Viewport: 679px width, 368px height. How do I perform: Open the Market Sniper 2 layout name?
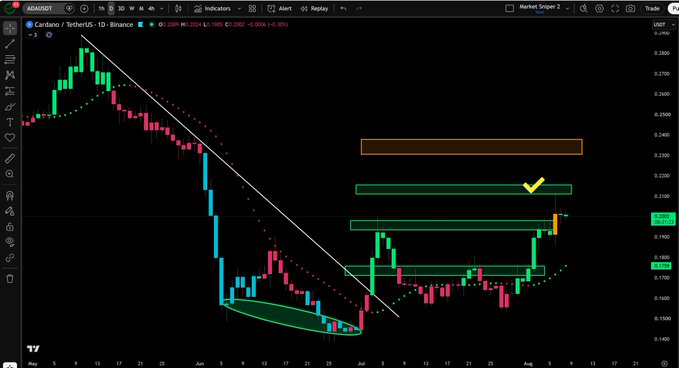point(540,7)
